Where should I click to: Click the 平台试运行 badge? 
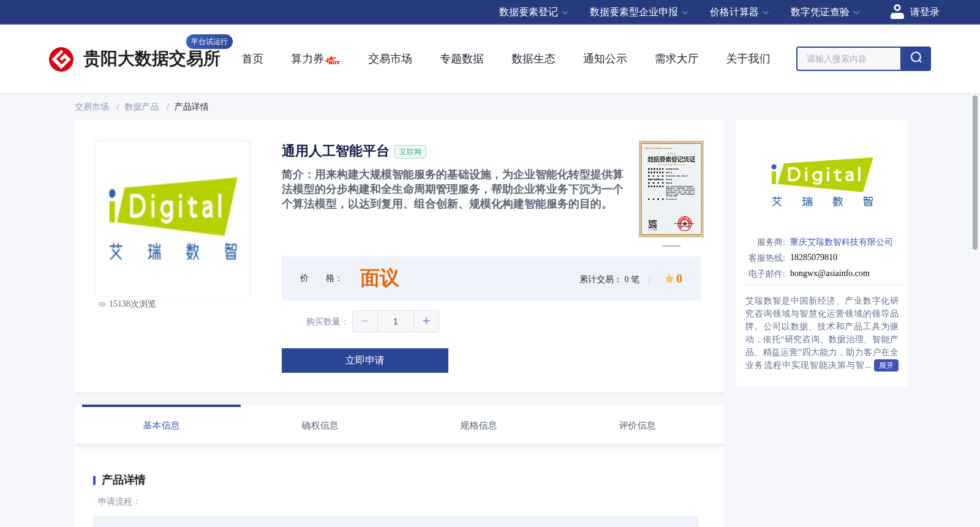(x=209, y=42)
